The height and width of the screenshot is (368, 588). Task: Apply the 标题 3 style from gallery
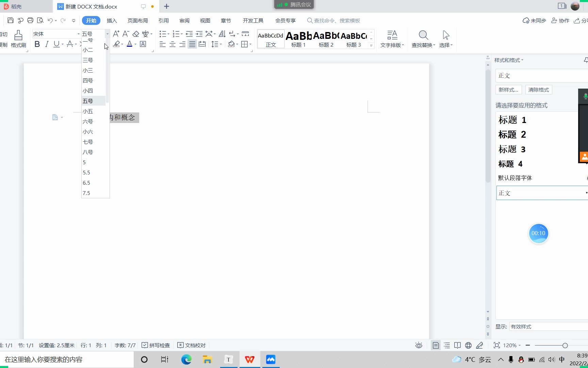(x=354, y=39)
